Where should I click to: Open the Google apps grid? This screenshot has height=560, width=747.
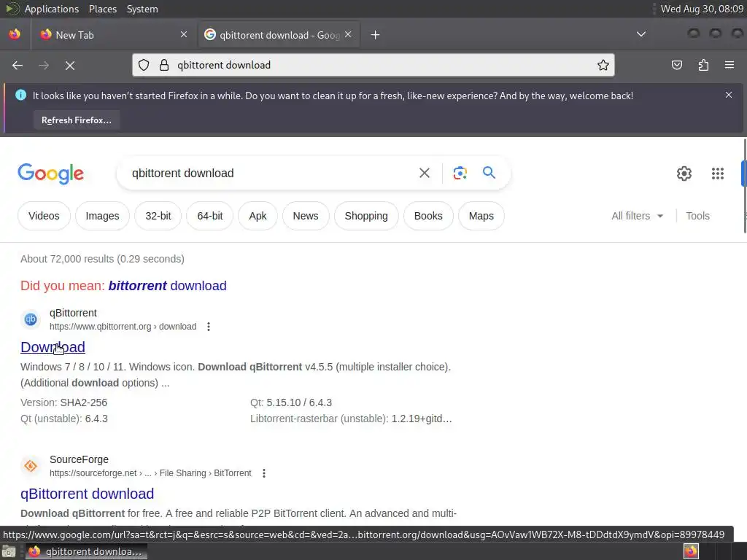click(718, 174)
